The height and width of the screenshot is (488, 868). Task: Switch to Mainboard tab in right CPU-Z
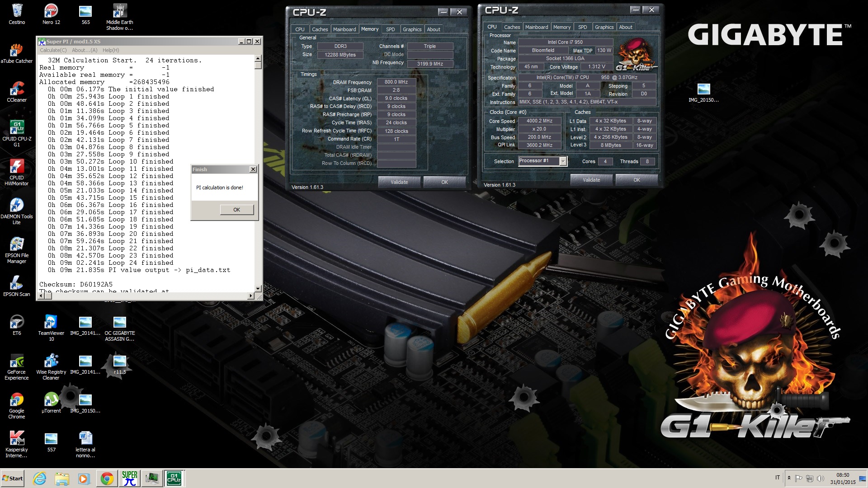[537, 27]
